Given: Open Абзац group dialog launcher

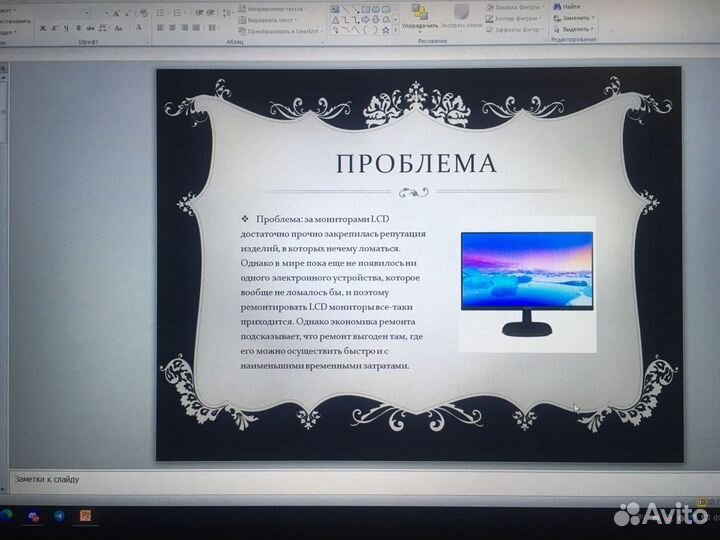Looking at the screenshot, I should pos(323,42).
